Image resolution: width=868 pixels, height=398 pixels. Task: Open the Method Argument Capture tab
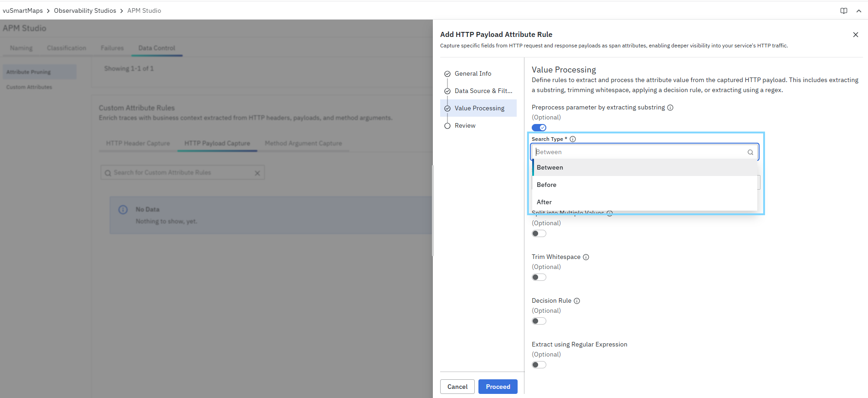pos(303,144)
